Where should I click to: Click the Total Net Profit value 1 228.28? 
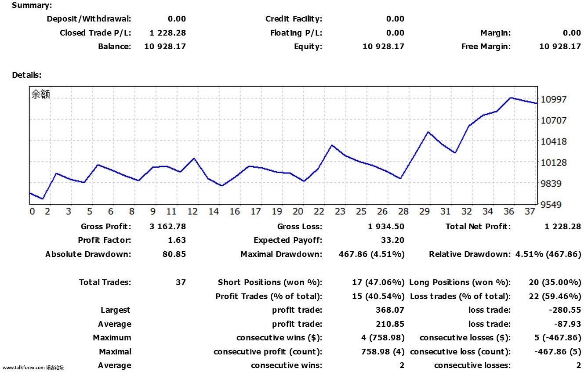563,227
